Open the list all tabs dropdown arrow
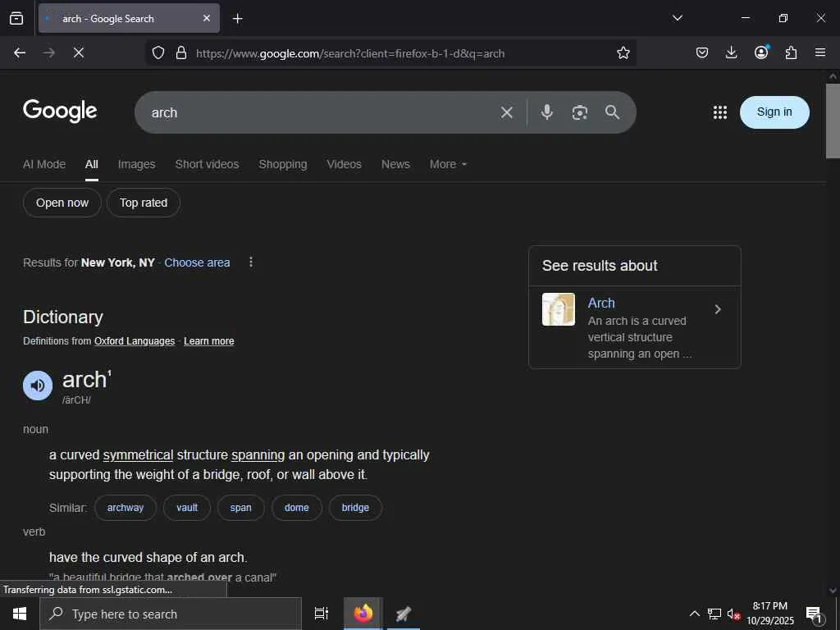Image resolution: width=840 pixels, height=630 pixels. 677,18
